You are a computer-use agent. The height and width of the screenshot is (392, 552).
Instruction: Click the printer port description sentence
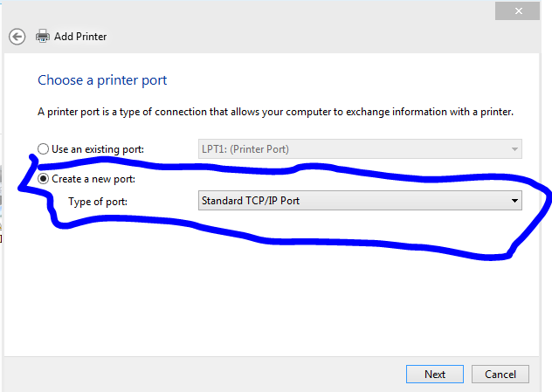pyautogui.click(x=275, y=112)
